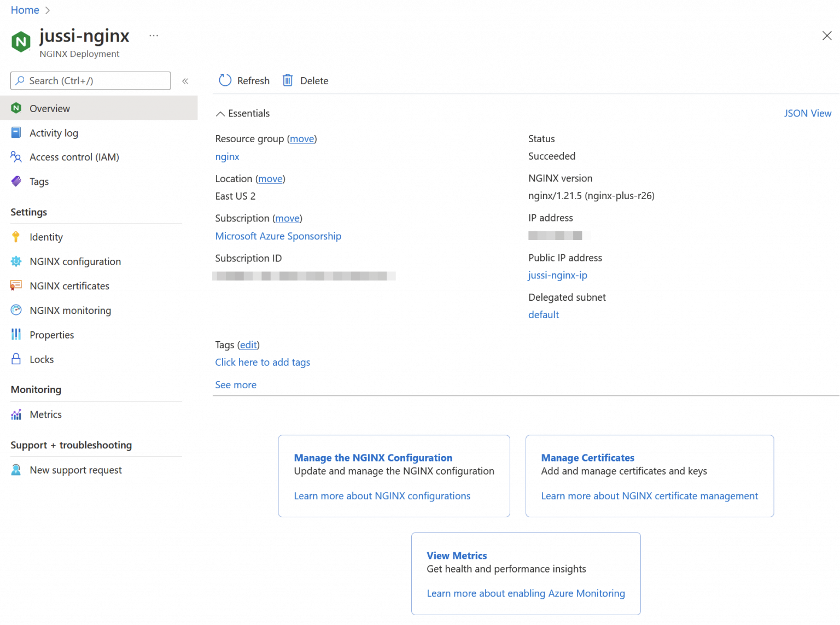Click the NGINX monitoring gauge icon
Image resolution: width=840 pixels, height=625 pixels.
point(16,310)
